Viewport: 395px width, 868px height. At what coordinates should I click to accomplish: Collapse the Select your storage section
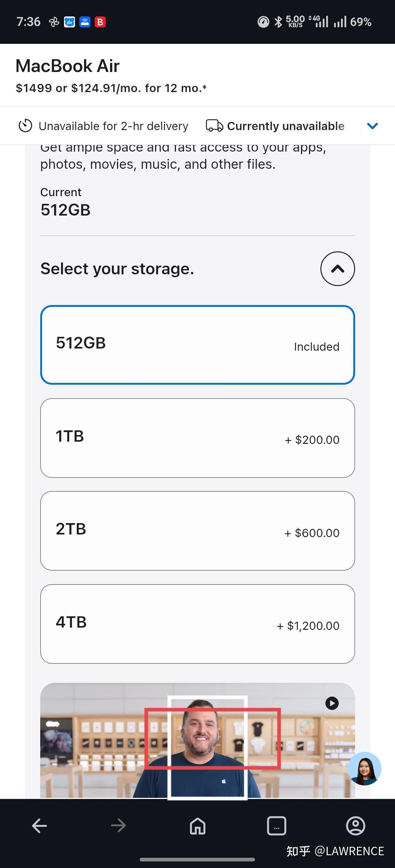click(338, 269)
